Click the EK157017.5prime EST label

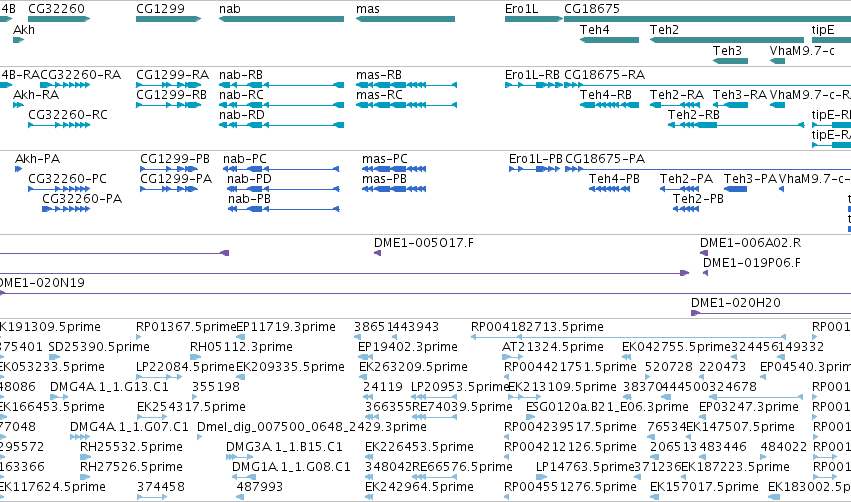704,487
